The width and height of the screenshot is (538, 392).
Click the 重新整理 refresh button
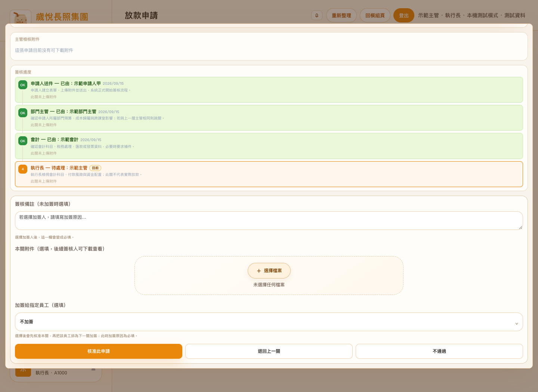point(341,15)
